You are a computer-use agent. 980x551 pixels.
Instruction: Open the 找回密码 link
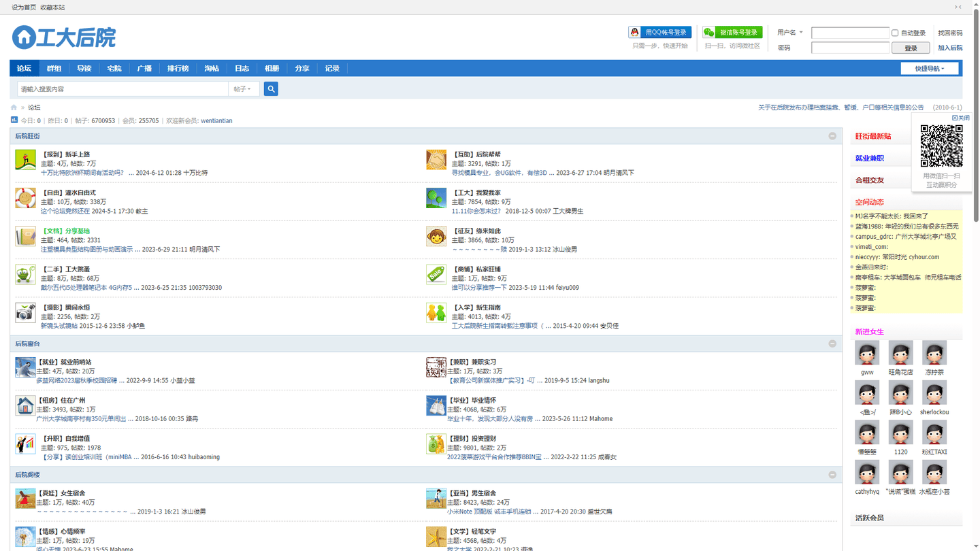tap(950, 33)
